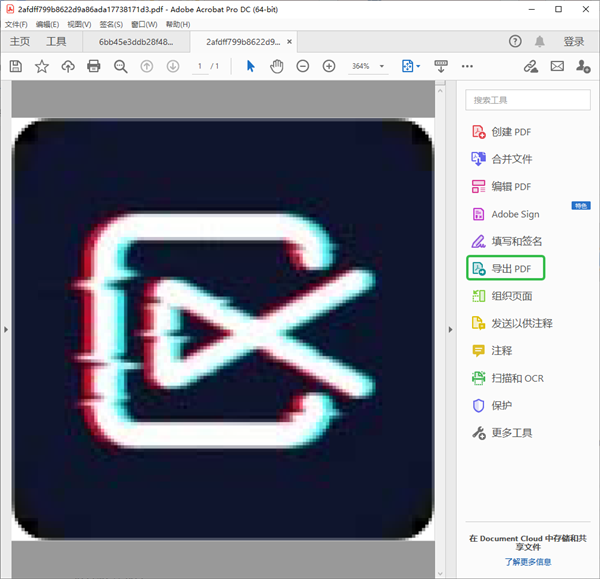Go to the next page
Screen dimensions: 600x579
[x=173, y=66]
